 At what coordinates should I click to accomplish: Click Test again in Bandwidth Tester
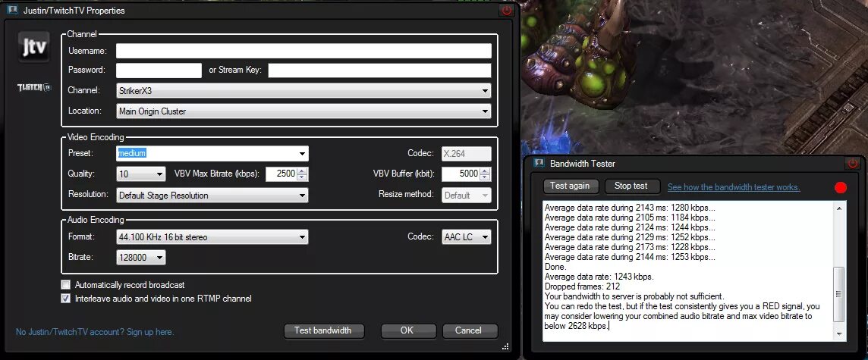point(570,186)
